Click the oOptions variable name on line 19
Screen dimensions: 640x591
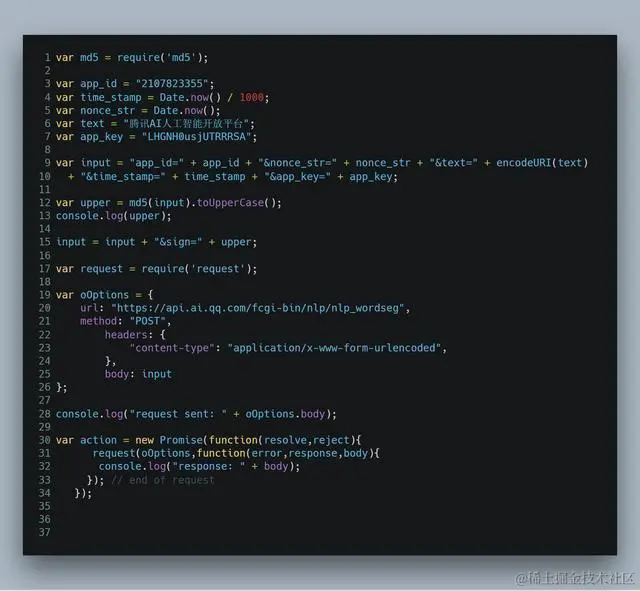point(104,295)
